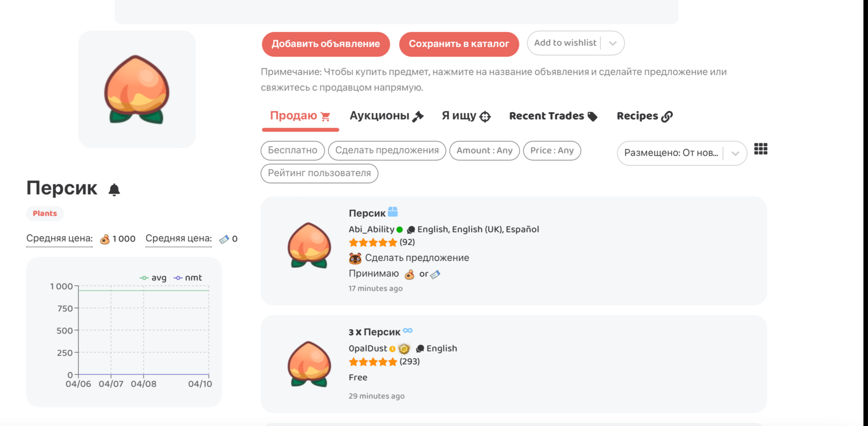Switch to the Аукционы tab
The width and height of the screenshot is (868, 426).
[386, 116]
